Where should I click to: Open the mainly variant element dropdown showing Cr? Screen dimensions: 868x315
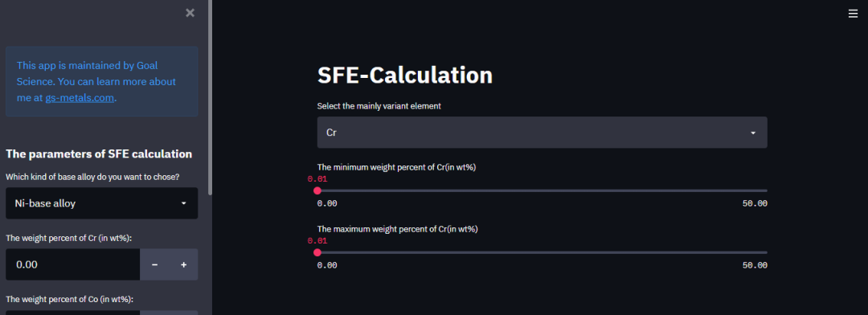pos(542,133)
